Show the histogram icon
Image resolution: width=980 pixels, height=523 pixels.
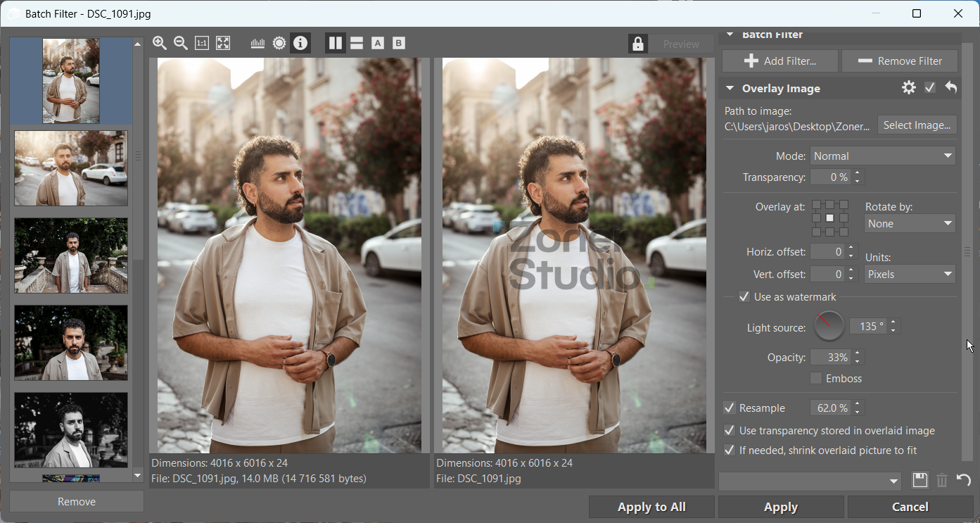257,44
